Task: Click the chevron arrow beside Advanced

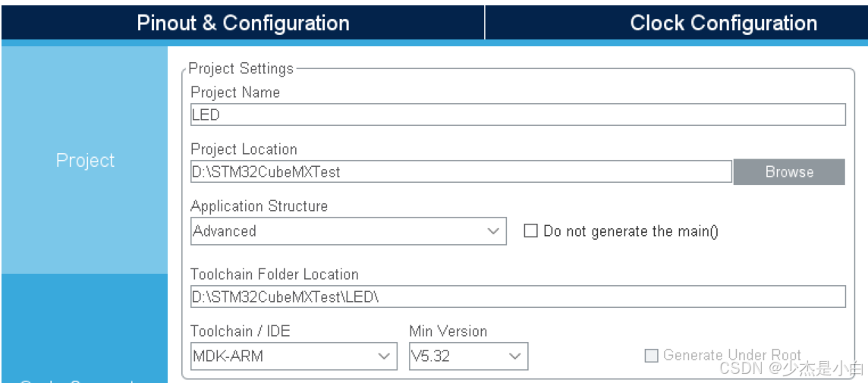Action: click(494, 231)
